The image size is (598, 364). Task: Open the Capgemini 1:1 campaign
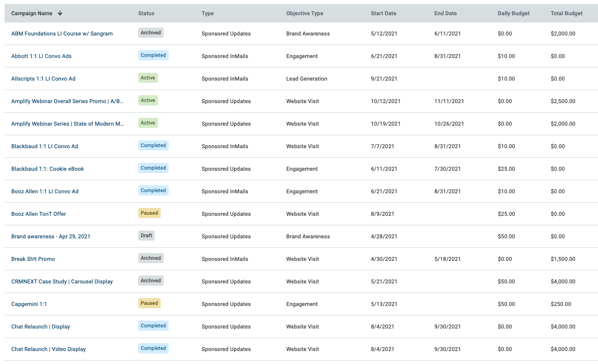pos(29,304)
